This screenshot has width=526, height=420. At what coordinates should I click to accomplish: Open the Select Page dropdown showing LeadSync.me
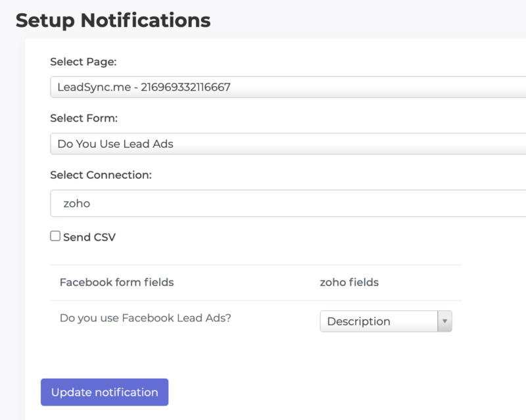(x=288, y=87)
